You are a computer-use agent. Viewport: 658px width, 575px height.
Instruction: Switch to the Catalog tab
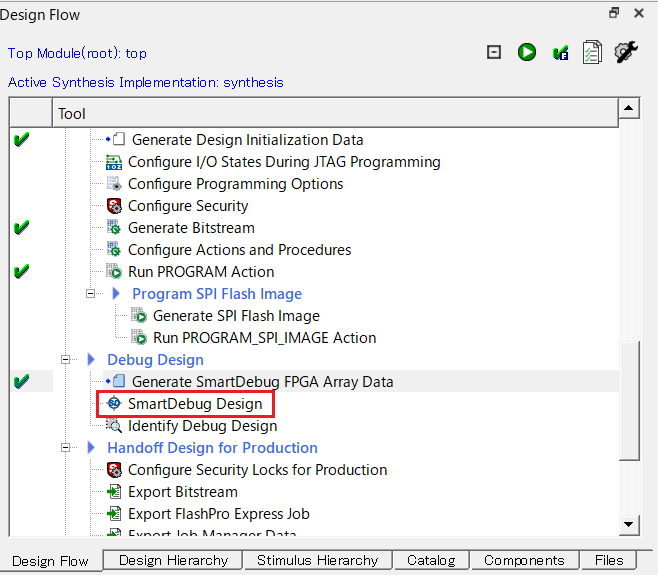click(431, 560)
